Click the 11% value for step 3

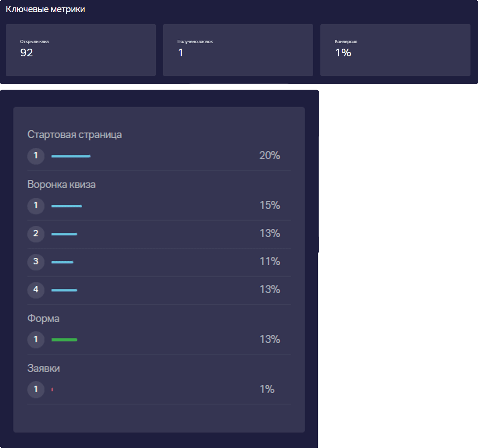(x=270, y=262)
